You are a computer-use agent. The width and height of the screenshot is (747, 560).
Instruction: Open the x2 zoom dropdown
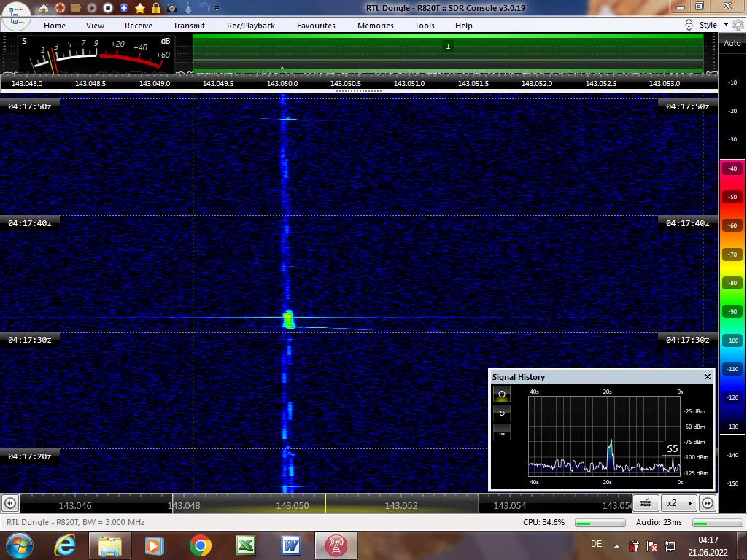(x=679, y=503)
